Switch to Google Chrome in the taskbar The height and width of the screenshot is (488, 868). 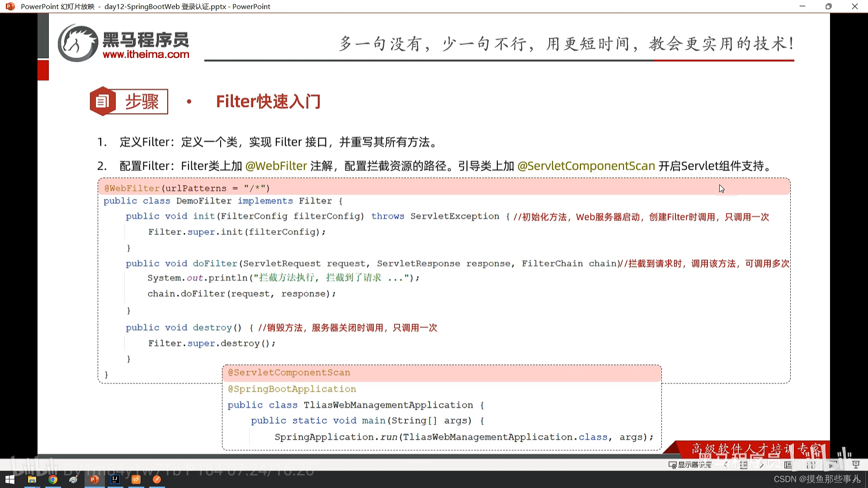(x=53, y=479)
